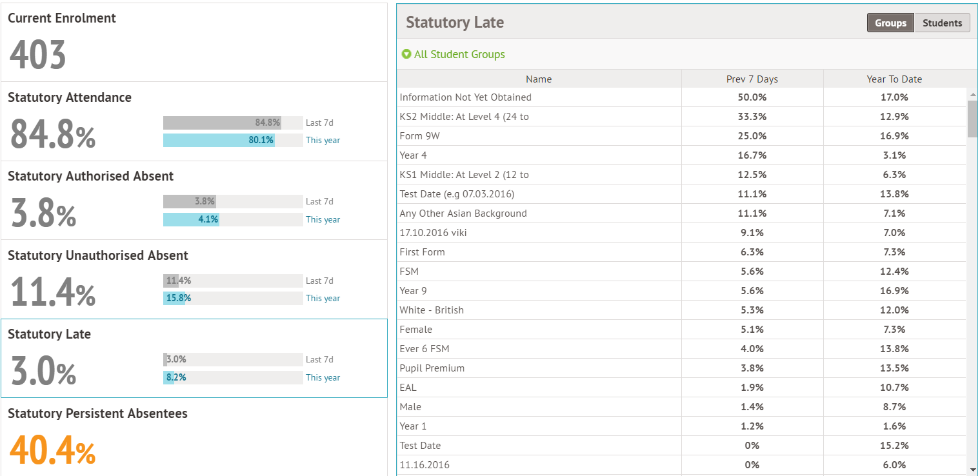Switch to the Groups view
This screenshot has height=476, width=980.
(x=890, y=23)
